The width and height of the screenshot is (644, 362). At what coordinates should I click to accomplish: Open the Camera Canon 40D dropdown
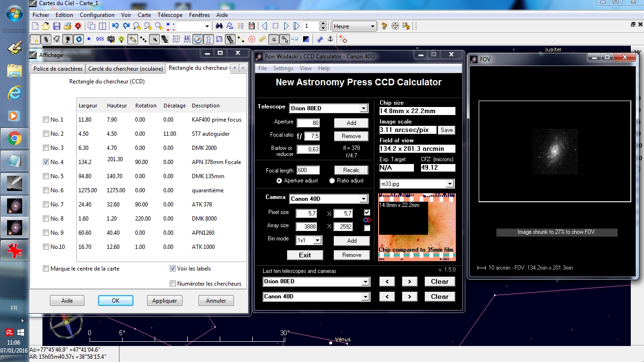[363, 199]
